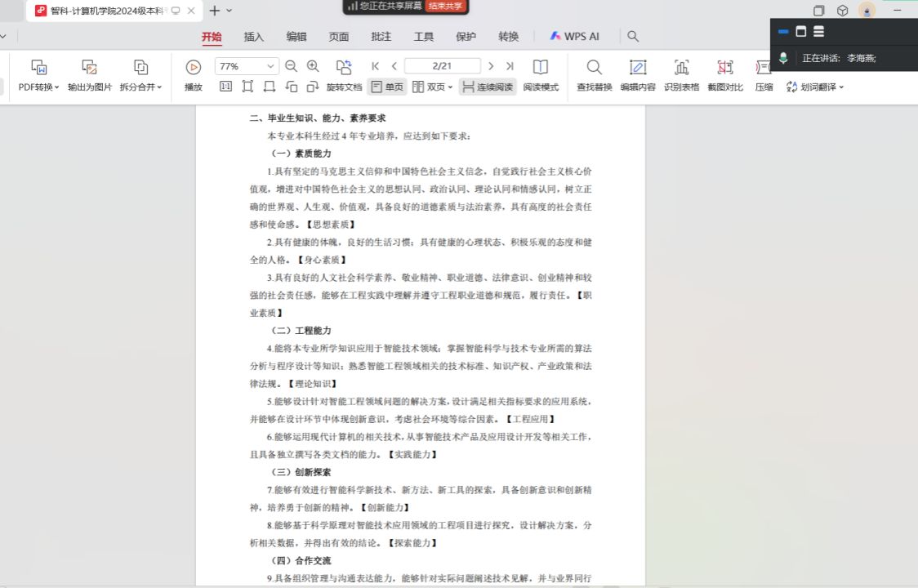This screenshot has height=588, width=918.
Task: Open 阅读模式 reading mode
Action: (x=540, y=68)
